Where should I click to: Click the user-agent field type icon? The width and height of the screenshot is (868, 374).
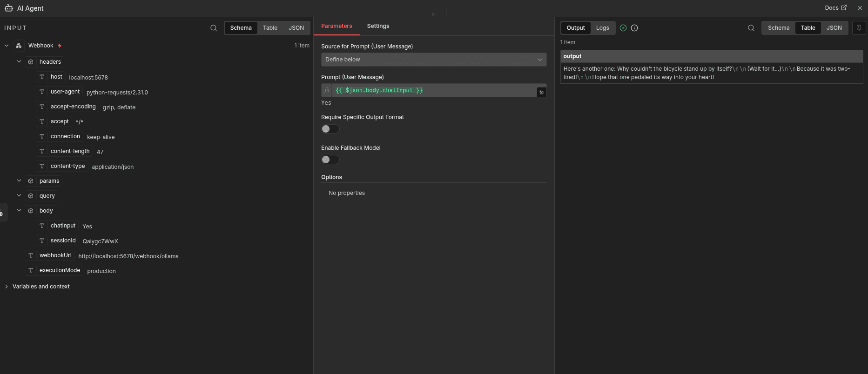(42, 92)
